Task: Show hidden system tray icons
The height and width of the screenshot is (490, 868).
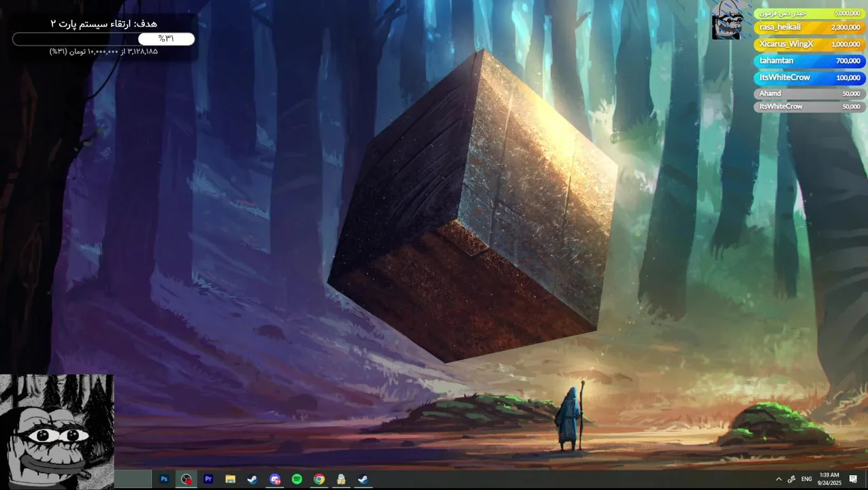Action: coord(779,479)
